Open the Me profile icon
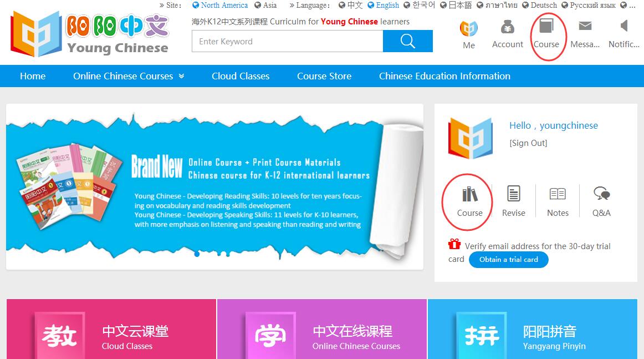Screen dimensions: 644x359 pos(469,29)
